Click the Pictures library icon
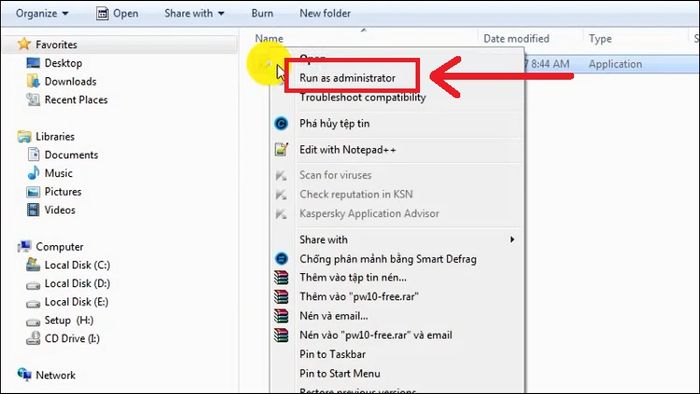Image resolution: width=700 pixels, height=394 pixels. tap(33, 192)
